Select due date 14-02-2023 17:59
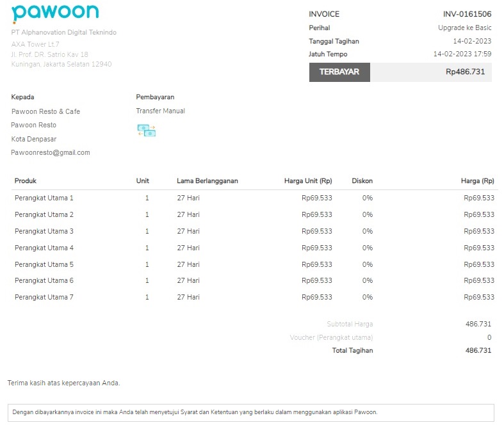Image resolution: width=504 pixels, height=425 pixels. (x=462, y=54)
